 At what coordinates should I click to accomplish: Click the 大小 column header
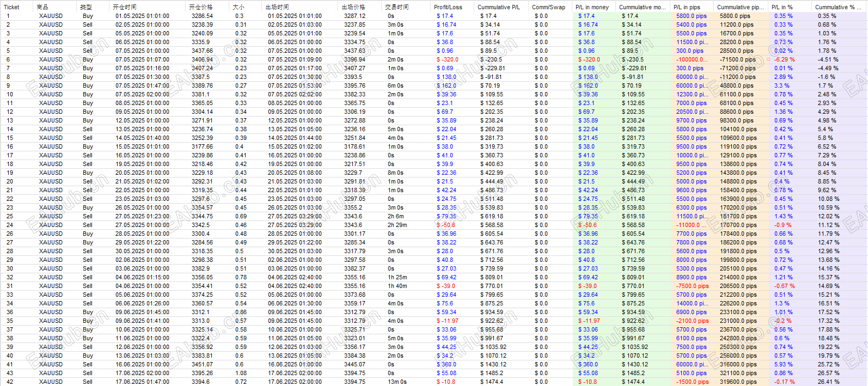click(239, 7)
